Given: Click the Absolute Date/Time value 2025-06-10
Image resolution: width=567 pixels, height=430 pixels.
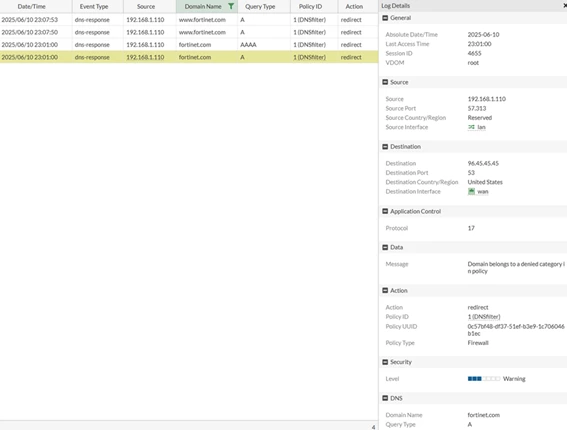Looking at the screenshot, I should coord(483,35).
